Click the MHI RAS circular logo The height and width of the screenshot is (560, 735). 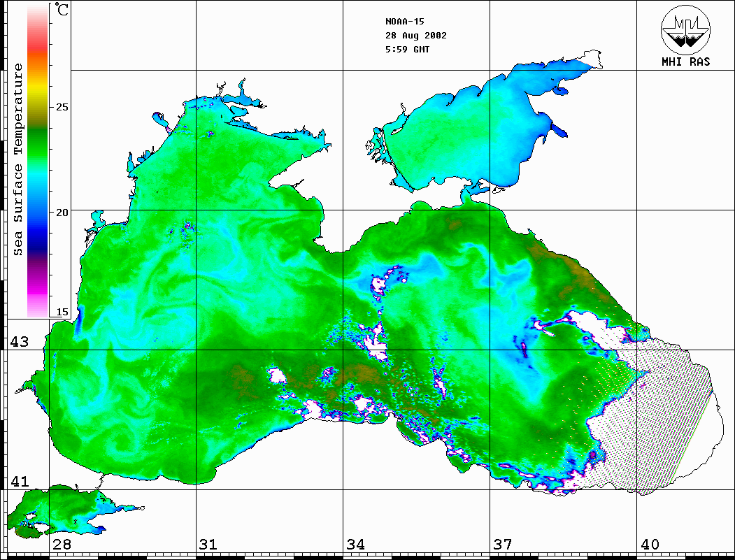(685, 29)
